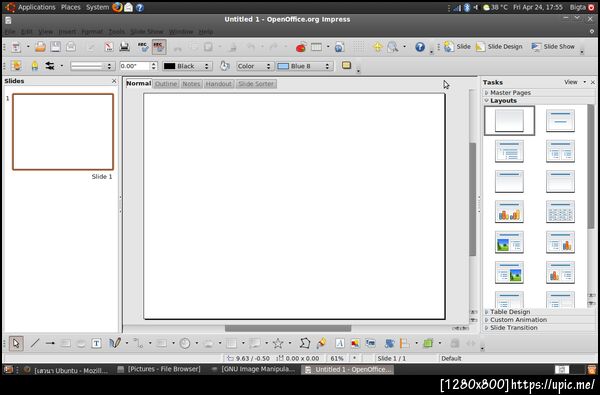Open the Table icon dropdown arrow
This screenshot has height=395, width=600.
point(328,47)
